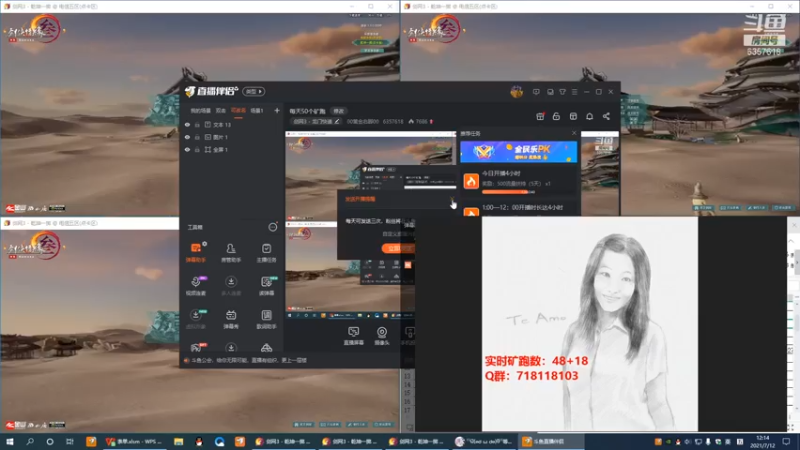Click the orange fire icon of 今日开播4小时 task
Viewport: 800px width, 450px height.
(x=471, y=181)
